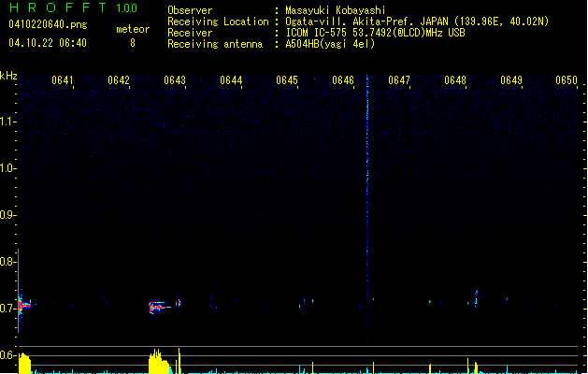
Task: Select the A504HB(yagi 4el) antenna text
Action: point(330,44)
